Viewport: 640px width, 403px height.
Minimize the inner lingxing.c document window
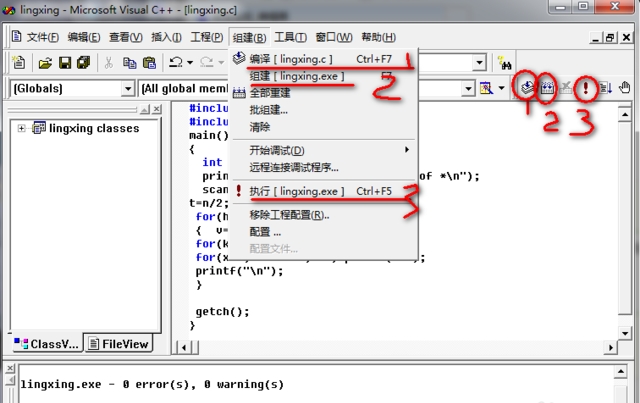coord(596,38)
